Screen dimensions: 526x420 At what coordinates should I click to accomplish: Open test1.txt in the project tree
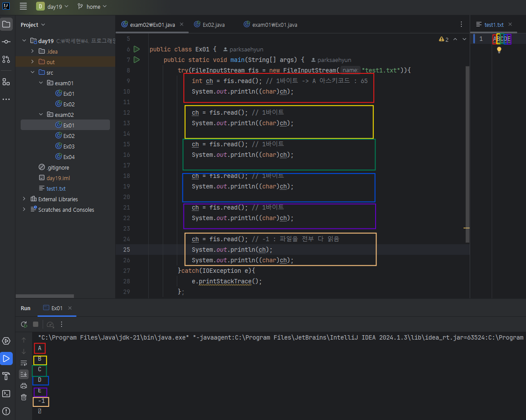pos(56,188)
